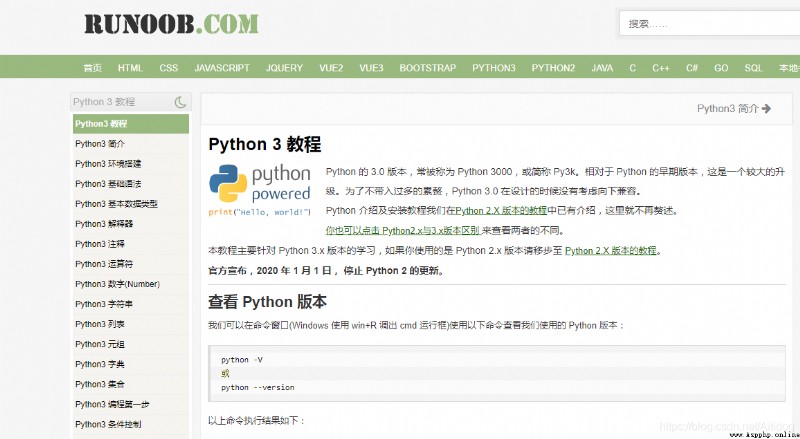This screenshot has height=439, width=800.
Task: Open the CSS navigation item
Action: 168,68
